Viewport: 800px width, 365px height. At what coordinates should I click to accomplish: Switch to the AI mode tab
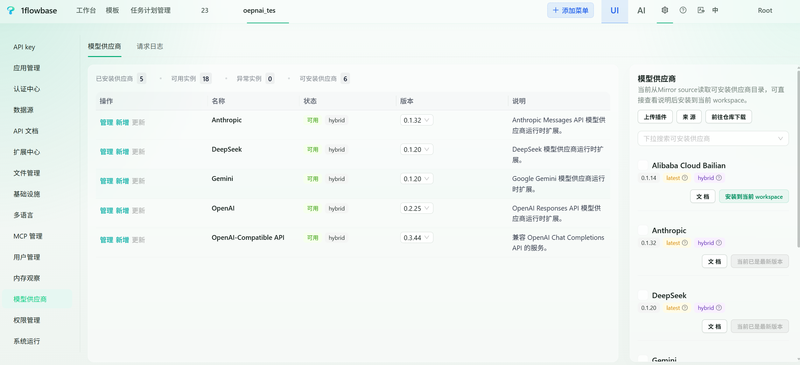[641, 11]
